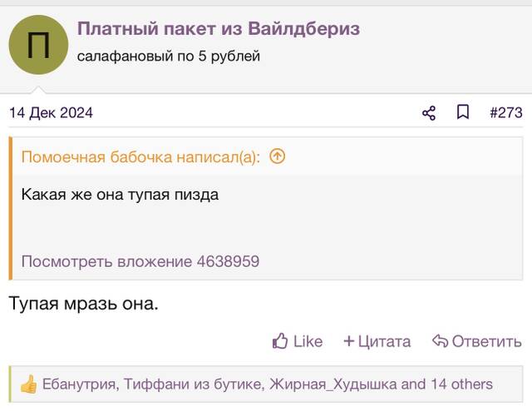Open profile Платный пакет из Вайлдбериз
The image size is (532, 411).
[x=219, y=28]
